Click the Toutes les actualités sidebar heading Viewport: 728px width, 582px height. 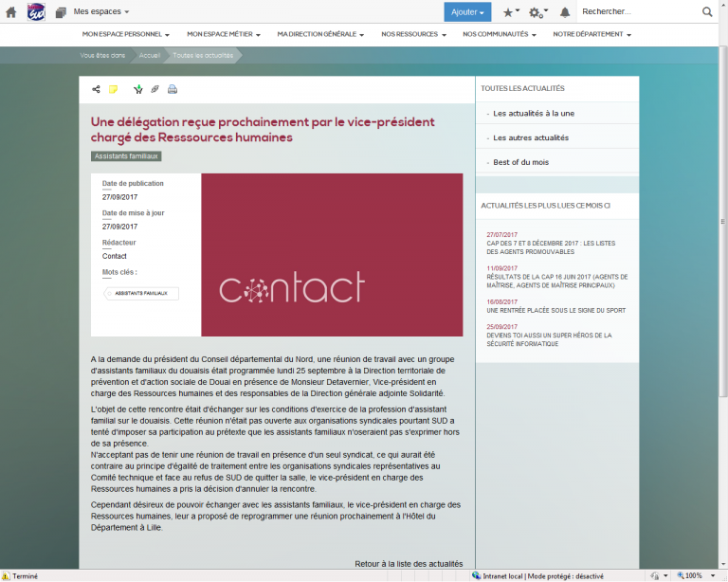tap(522, 88)
